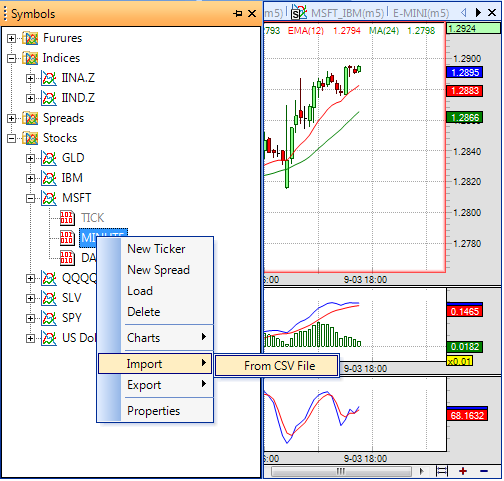Expand the GLD ticker node
The image size is (504, 481).
point(30,158)
